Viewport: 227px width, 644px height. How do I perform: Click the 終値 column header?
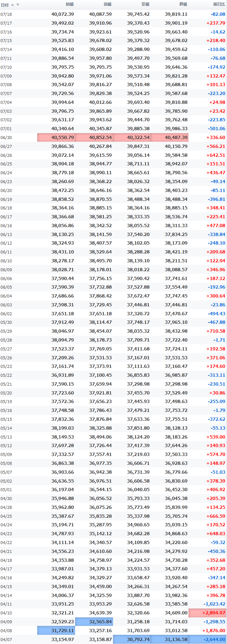tap(184, 4)
